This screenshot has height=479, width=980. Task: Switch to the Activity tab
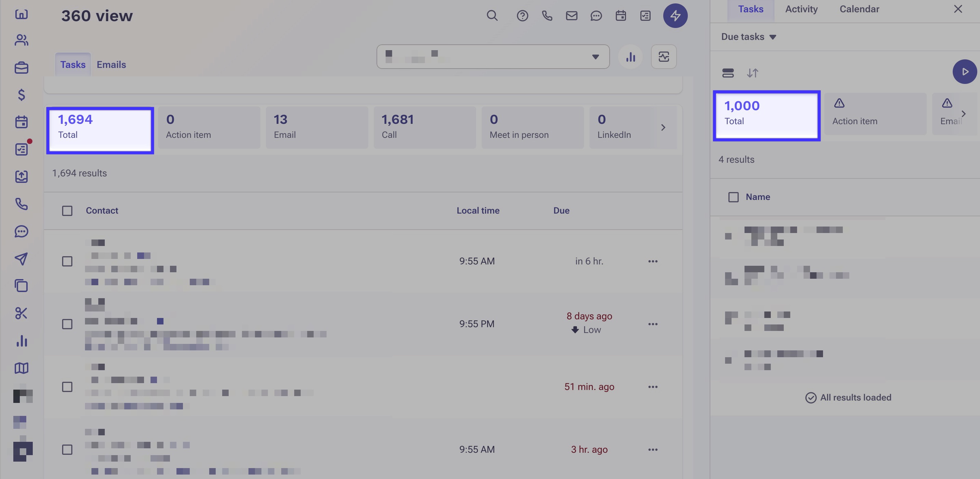pyautogui.click(x=801, y=9)
